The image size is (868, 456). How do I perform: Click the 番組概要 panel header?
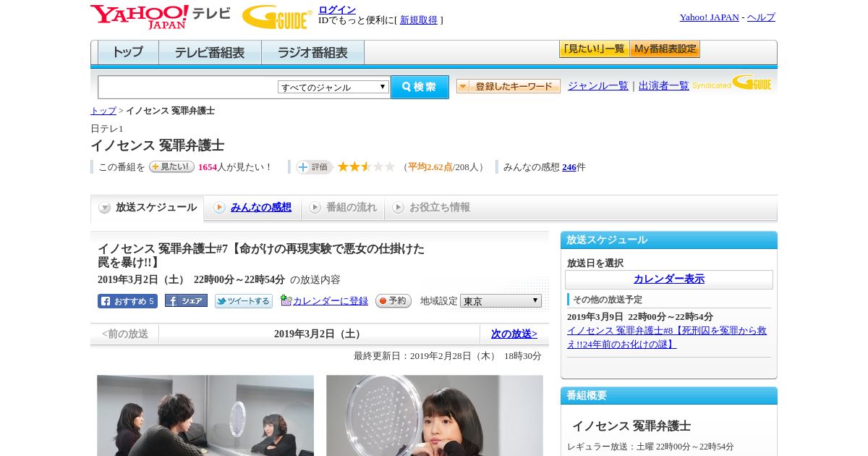669,396
